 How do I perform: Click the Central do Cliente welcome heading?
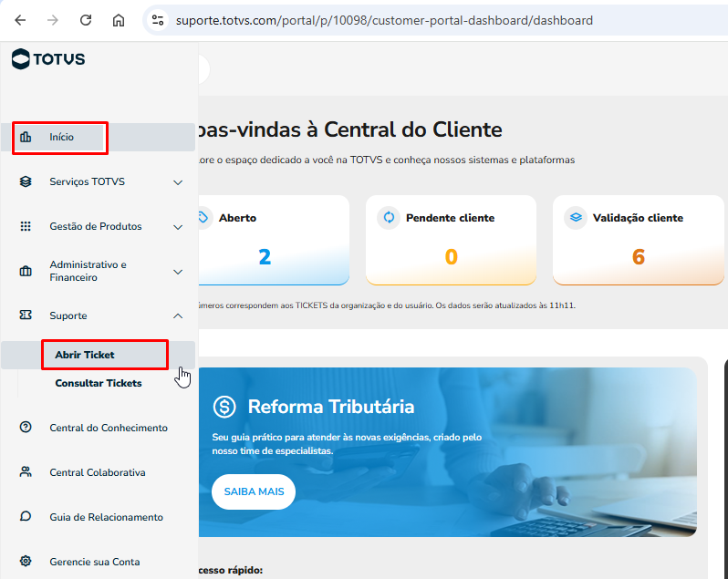350,129
